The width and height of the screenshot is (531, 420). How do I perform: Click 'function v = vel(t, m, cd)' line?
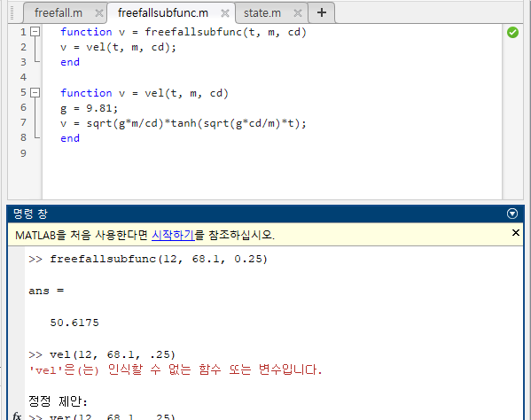[x=144, y=93]
